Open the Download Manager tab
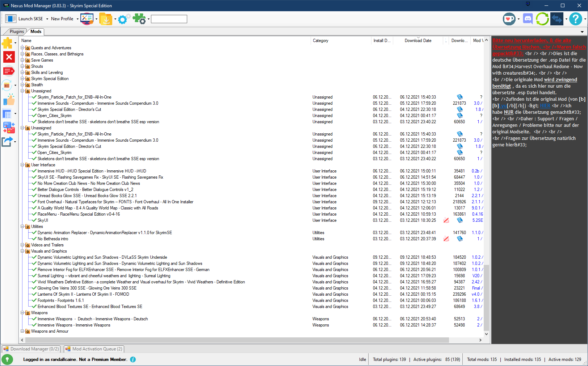 tap(31, 349)
